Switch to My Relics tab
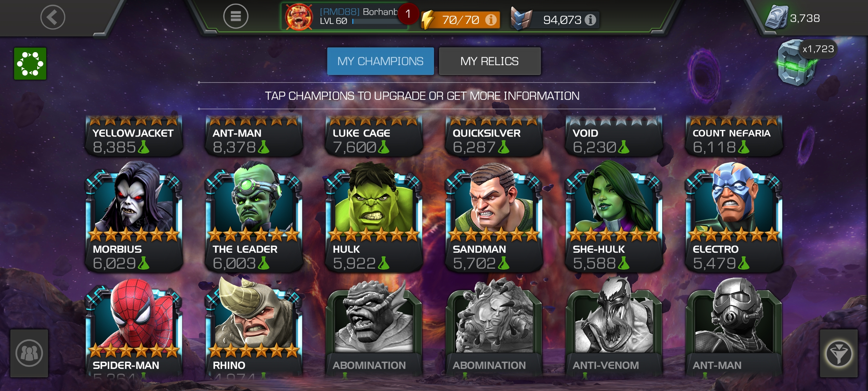This screenshot has width=868, height=391. click(490, 61)
